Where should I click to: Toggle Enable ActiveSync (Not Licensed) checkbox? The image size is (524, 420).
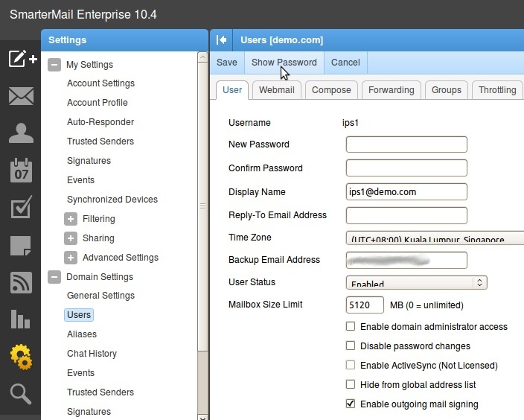[351, 365]
